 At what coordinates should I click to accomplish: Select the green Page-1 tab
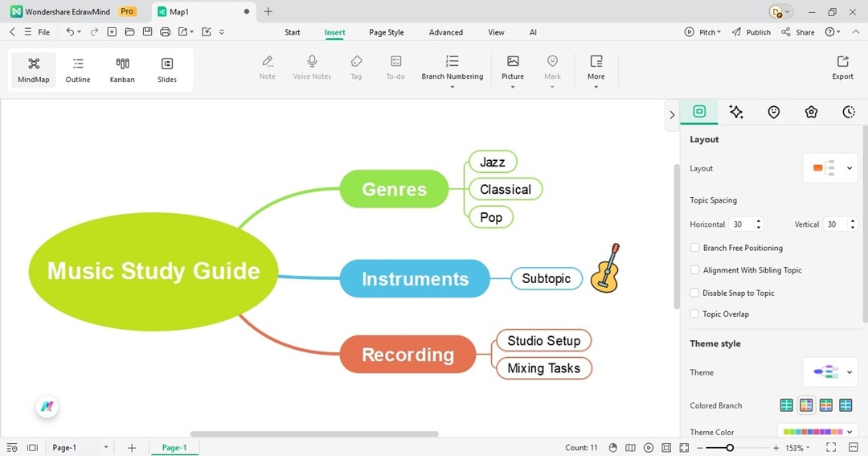click(x=174, y=448)
